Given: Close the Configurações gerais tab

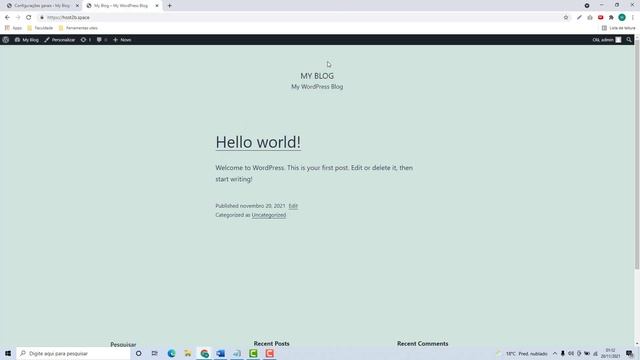Looking at the screenshot, I should [77, 6].
